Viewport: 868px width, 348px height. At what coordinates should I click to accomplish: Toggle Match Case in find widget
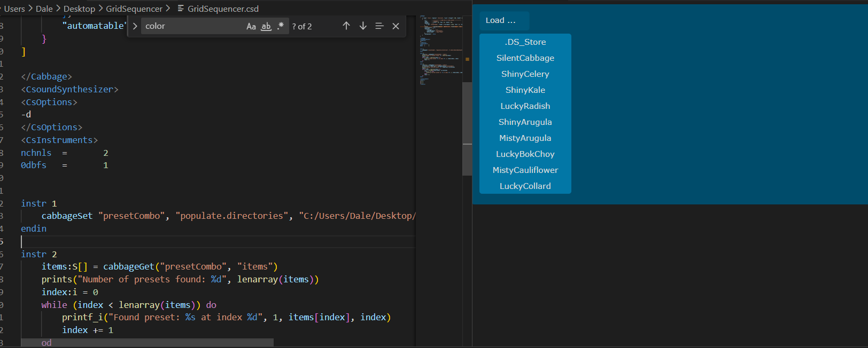tap(251, 26)
